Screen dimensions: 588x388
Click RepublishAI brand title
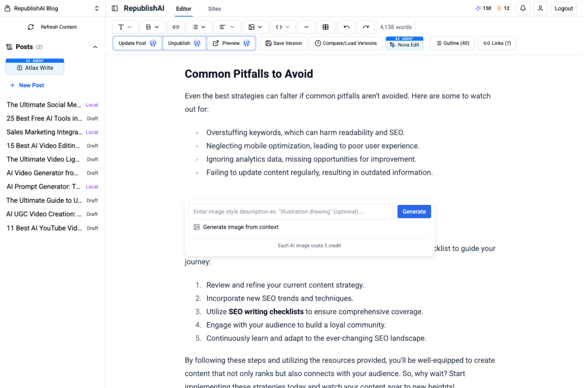tap(144, 9)
